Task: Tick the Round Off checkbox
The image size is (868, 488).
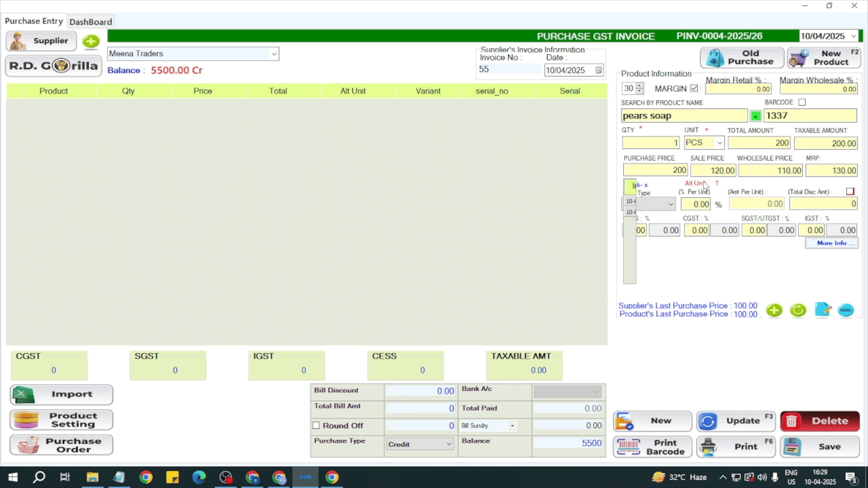Action: coord(316,426)
